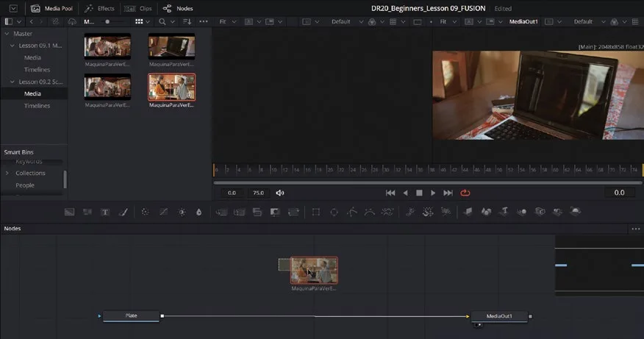Toggle audio mute speaker icon
The height and width of the screenshot is (339, 644).
tap(279, 193)
